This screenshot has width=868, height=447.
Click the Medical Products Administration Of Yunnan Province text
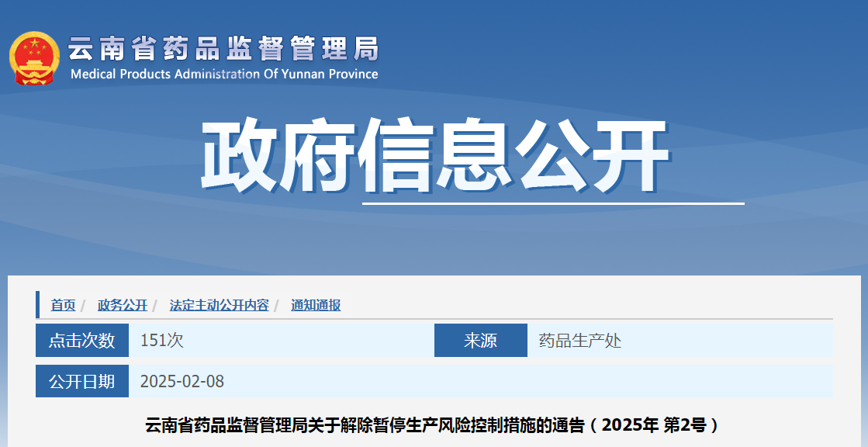click(x=224, y=74)
